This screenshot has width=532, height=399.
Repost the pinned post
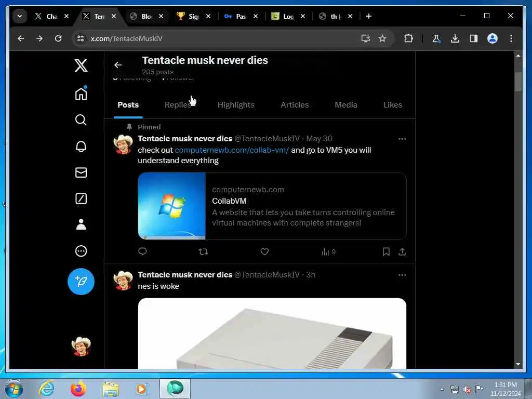click(x=203, y=251)
